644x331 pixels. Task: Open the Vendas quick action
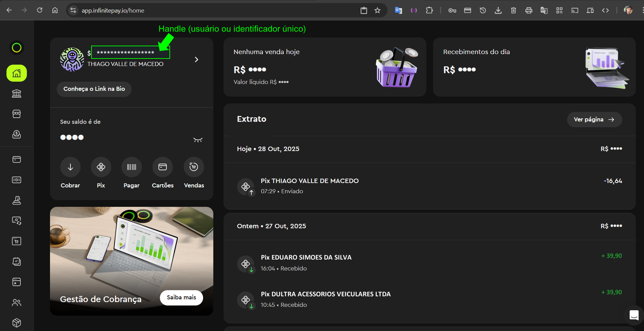pos(194,167)
